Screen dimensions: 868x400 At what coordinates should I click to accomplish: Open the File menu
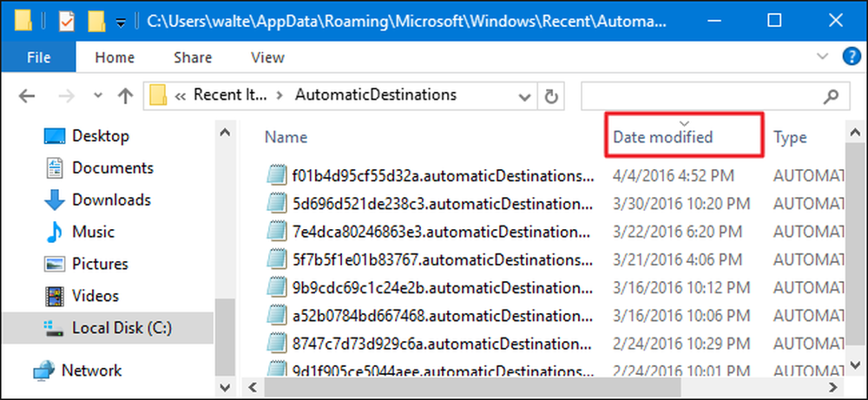(39, 57)
